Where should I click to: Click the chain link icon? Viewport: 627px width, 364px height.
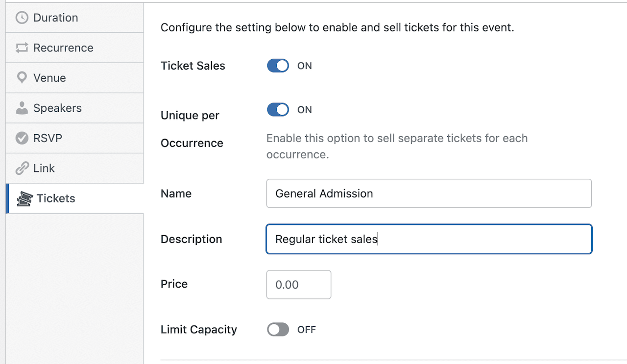point(22,169)
